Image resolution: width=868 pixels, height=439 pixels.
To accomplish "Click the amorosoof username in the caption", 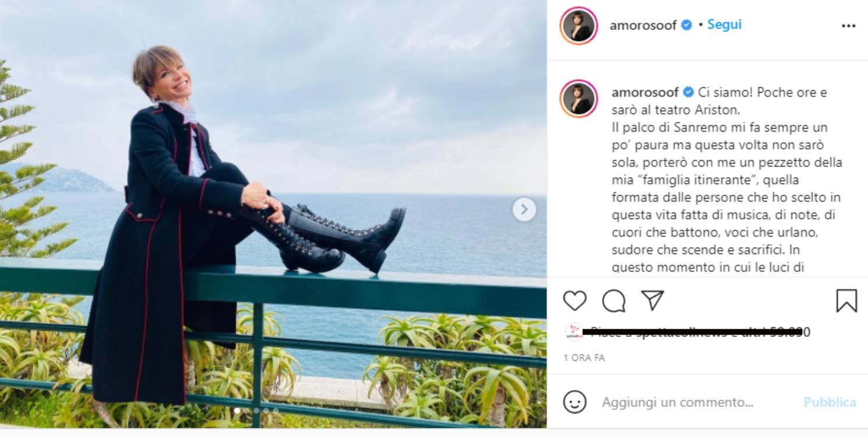I will pos(645,92).
